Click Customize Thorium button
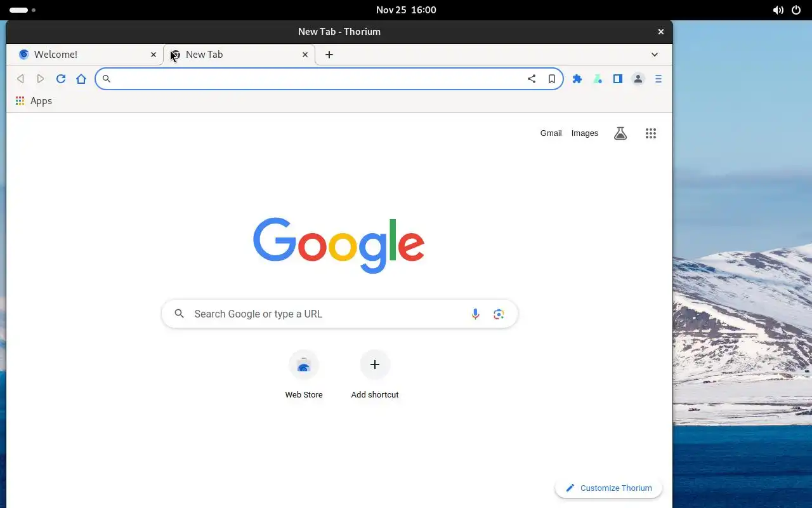 tap(608, 488)
